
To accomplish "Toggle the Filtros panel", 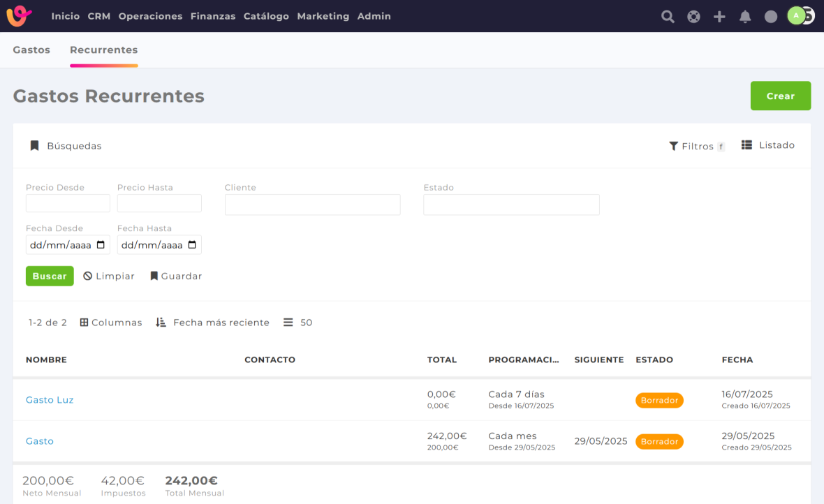I will (696, 146).
